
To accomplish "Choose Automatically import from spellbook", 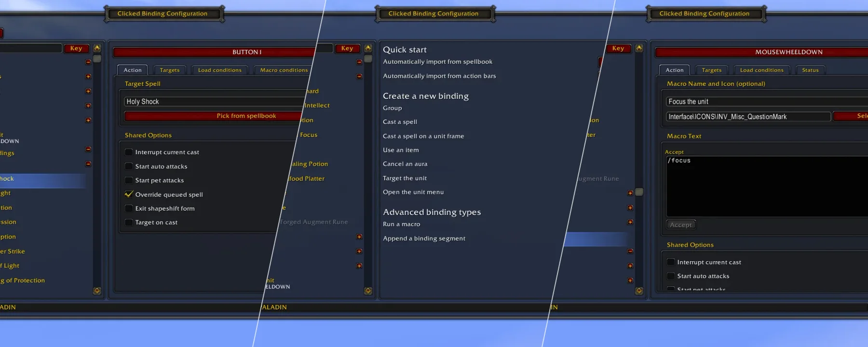I will coord(438,62).
